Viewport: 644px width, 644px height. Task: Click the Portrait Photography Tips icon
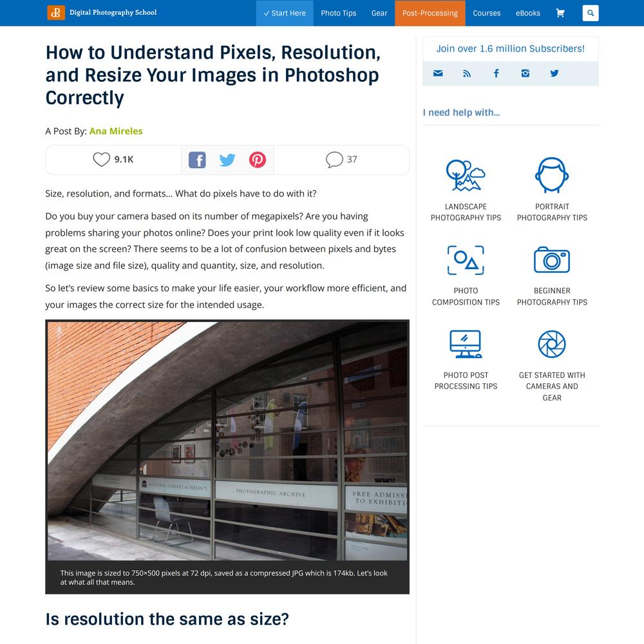tap(552, 175)
